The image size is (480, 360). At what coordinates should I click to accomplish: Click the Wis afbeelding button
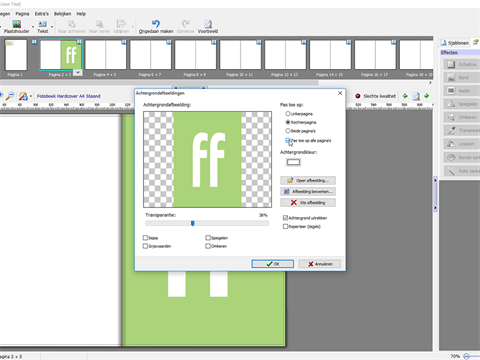click(x=308, y=202)
